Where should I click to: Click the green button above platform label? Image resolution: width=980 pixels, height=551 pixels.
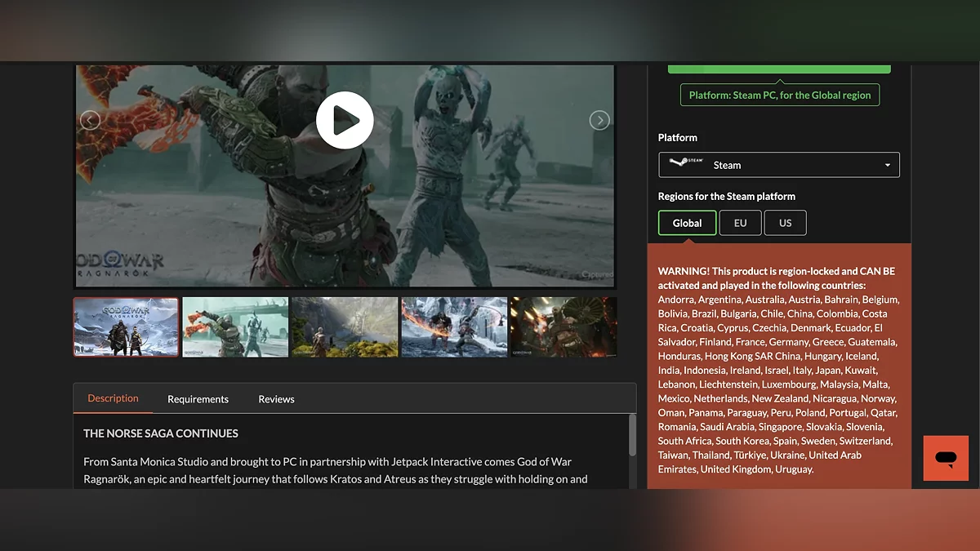pos(779,69)
